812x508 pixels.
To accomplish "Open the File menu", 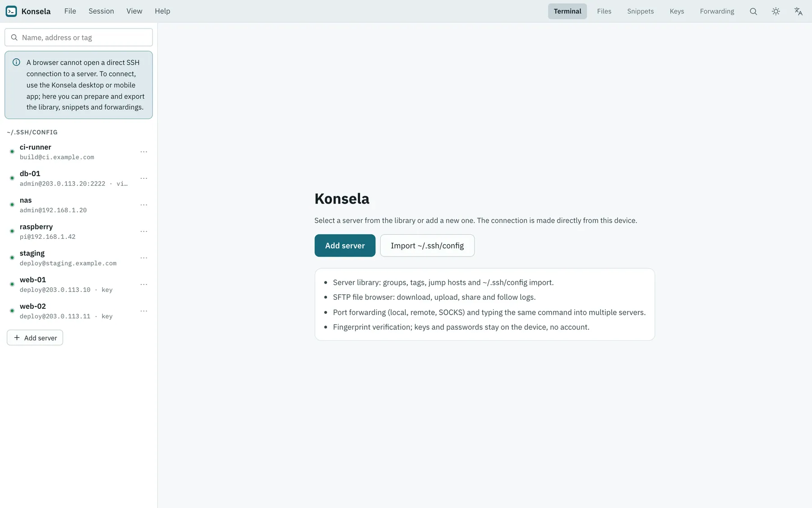I will tap(70, 11).
